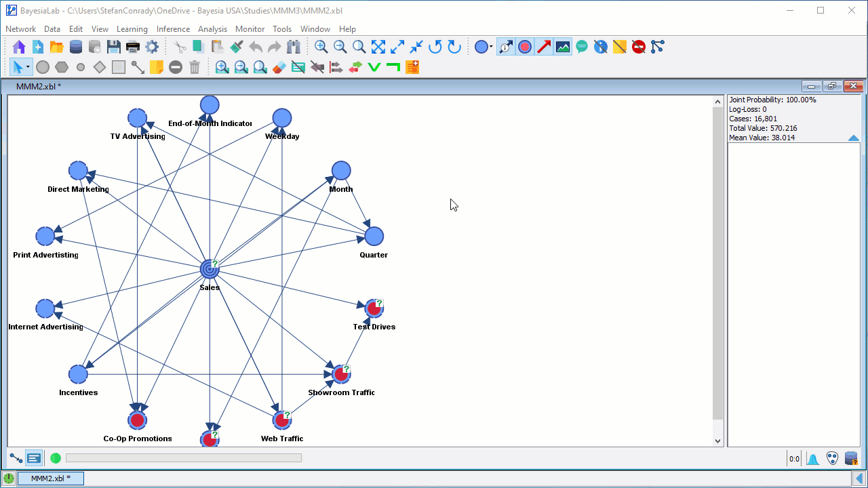The image size is (868, 488).
Task: Toggle the node image display button
Action: pos(563,47)
